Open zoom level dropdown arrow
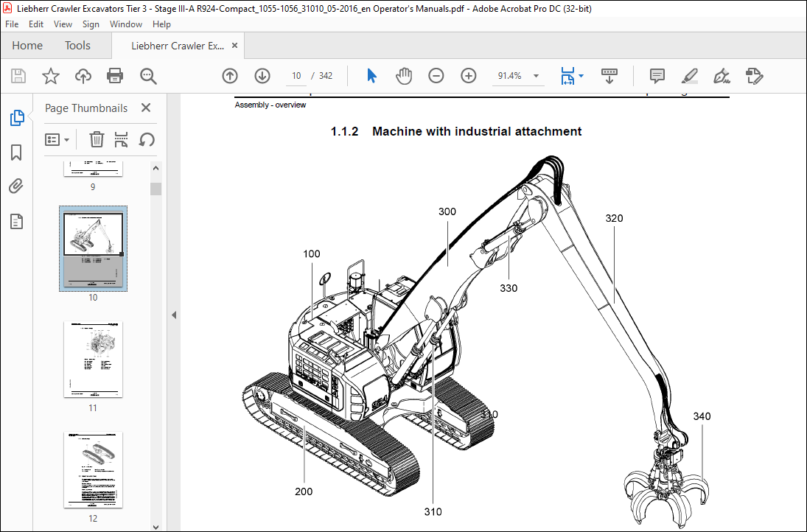The width and height of the screenshot is (807, 532). coord(536,76)
